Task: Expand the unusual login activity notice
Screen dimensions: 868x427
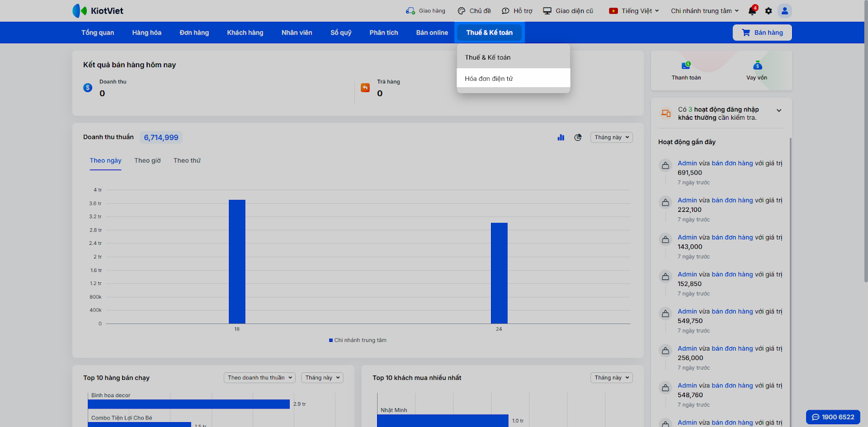Action: click(779, 111)
